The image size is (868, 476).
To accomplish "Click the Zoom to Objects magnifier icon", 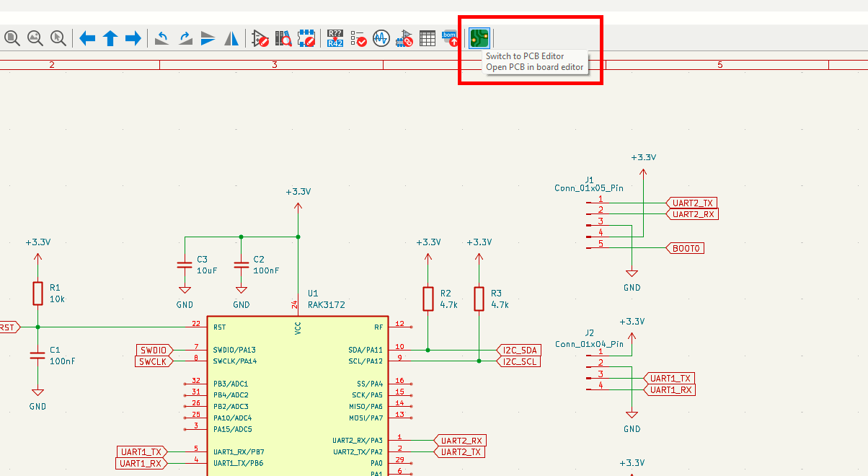I will click(x=35, y=38).
